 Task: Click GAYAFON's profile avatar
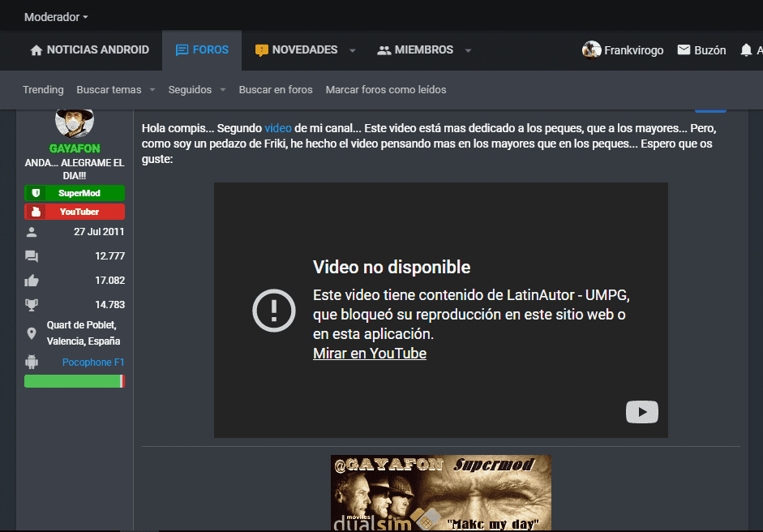click(75, 123)
